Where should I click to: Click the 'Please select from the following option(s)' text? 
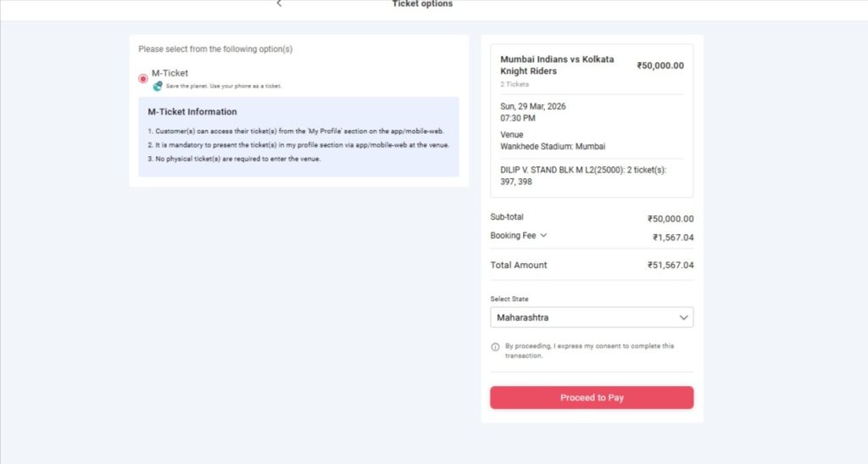[215, 49]
